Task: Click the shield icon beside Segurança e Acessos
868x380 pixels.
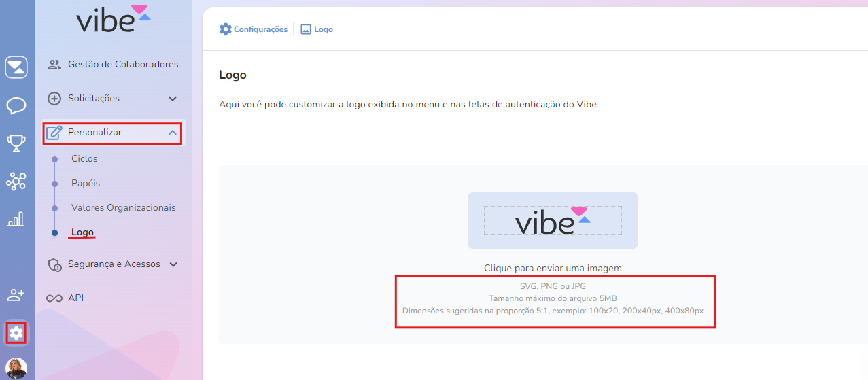Action: pos(54,264)
